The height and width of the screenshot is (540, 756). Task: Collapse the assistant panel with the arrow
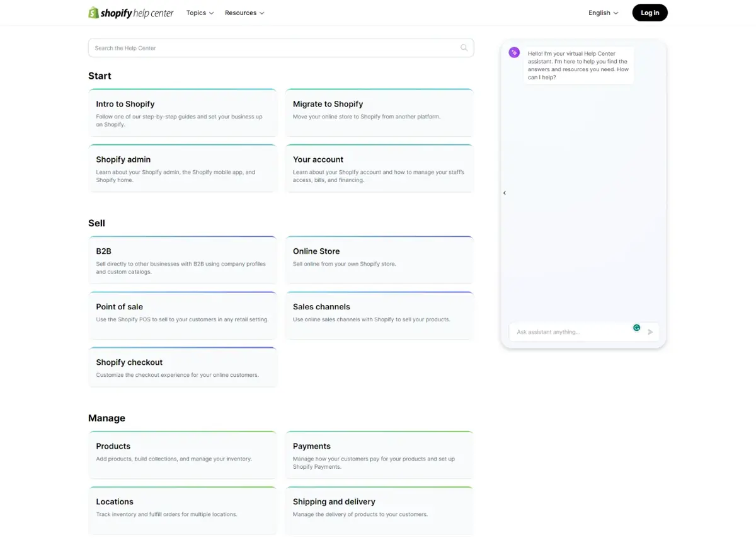(505, 193)
